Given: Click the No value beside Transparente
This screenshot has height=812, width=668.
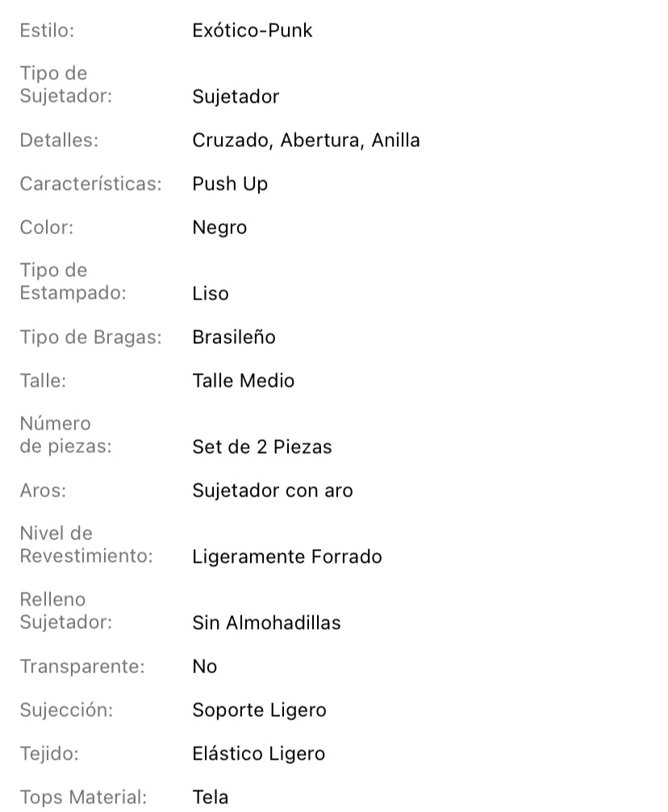Looking at the screenshot, I should point(205,666).
